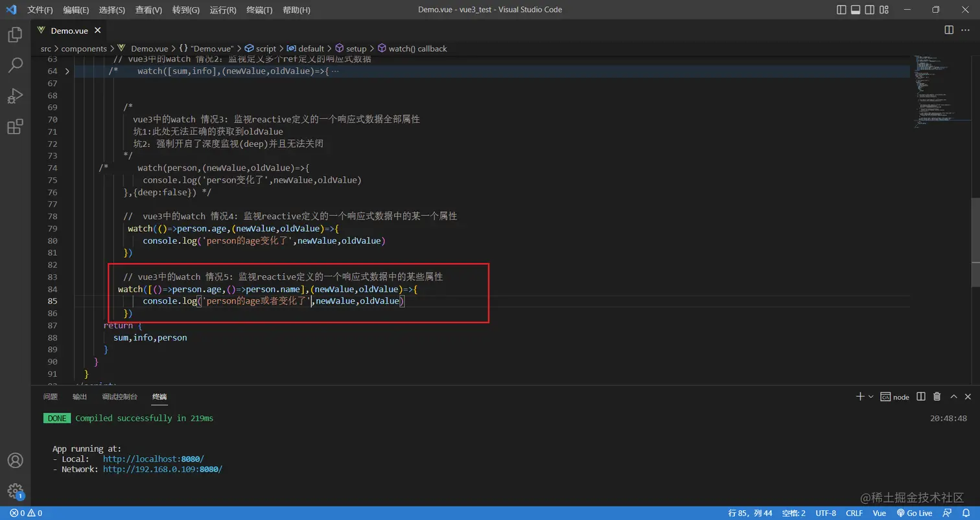Image resolution: width=980 pixels, height=520 pixels.
Task: Open Customize Layout icon in title bar
Action: [884, 10]
